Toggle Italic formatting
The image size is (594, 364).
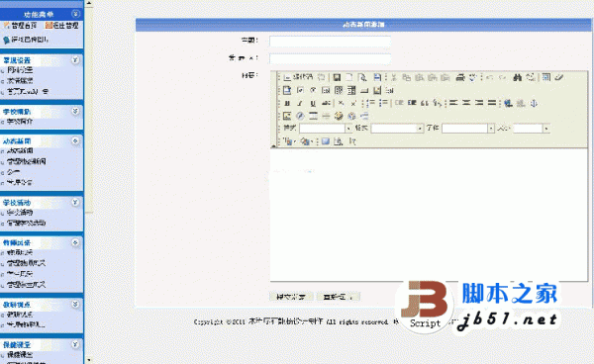[x=300, y=103]
